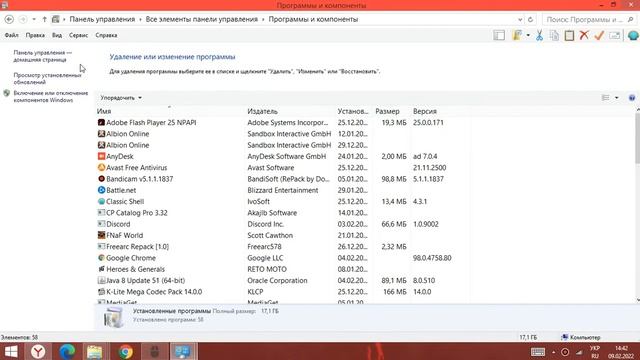Open Yandex Browser from the taskbar

pos(38,351)
